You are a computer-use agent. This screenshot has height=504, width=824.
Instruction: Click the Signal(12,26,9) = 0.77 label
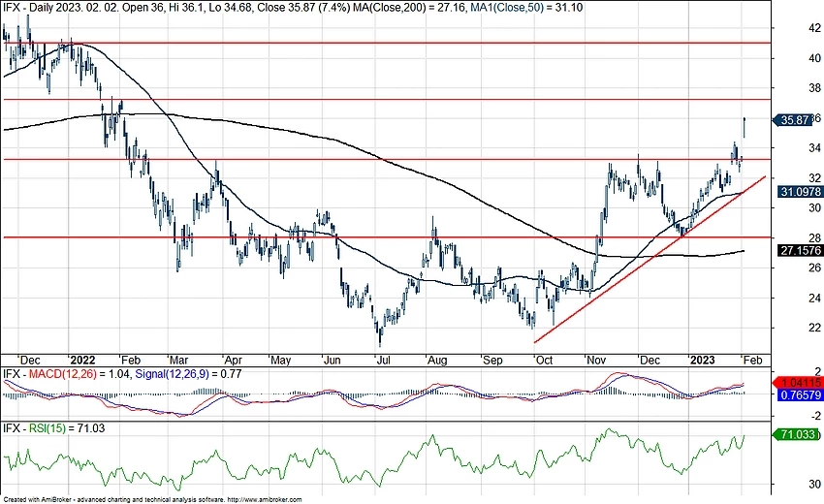(188, 374)
